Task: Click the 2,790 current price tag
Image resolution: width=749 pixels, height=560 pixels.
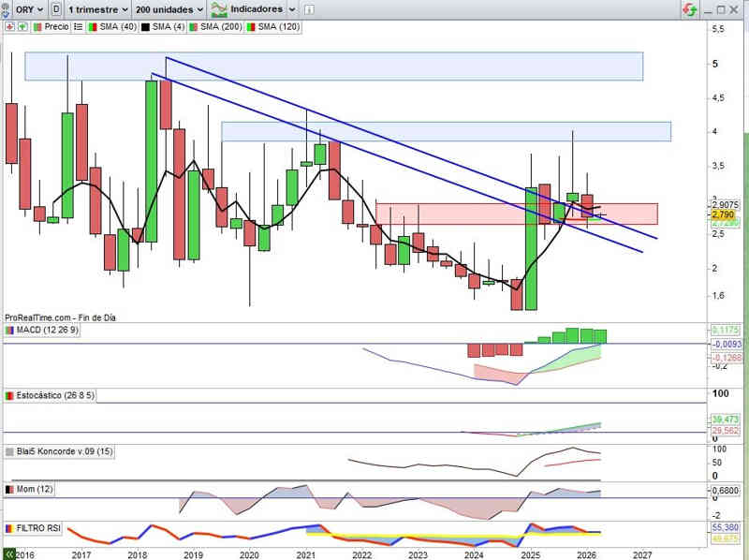Action: (724, 214)
